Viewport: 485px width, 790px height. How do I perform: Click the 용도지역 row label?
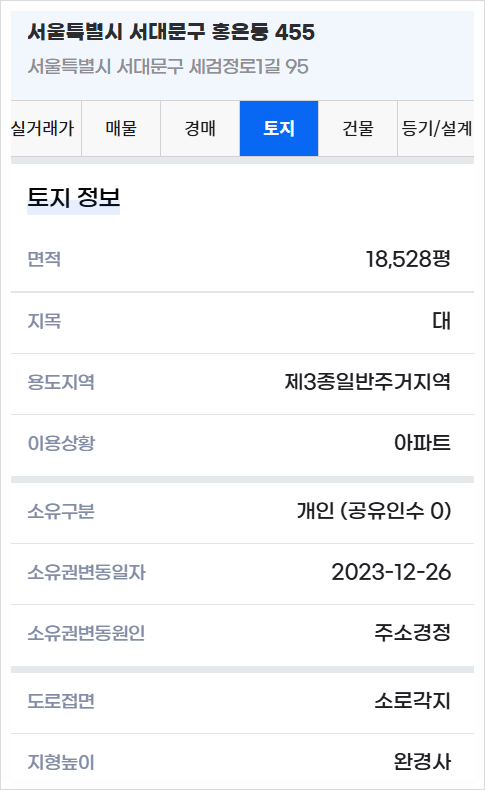61,382
